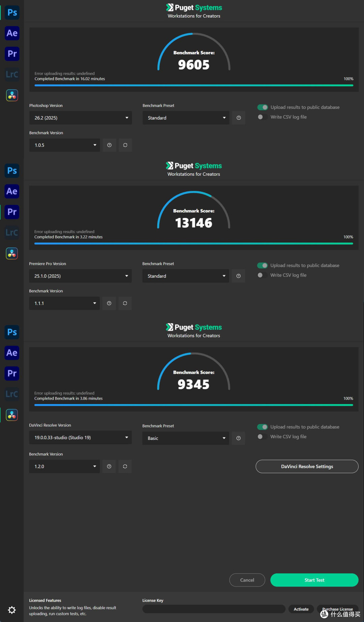The width and height of the screenshot is (364, 622).
Task: Click After Effects icon in middle Premiere panel sidebar
Action: (12, 191)
